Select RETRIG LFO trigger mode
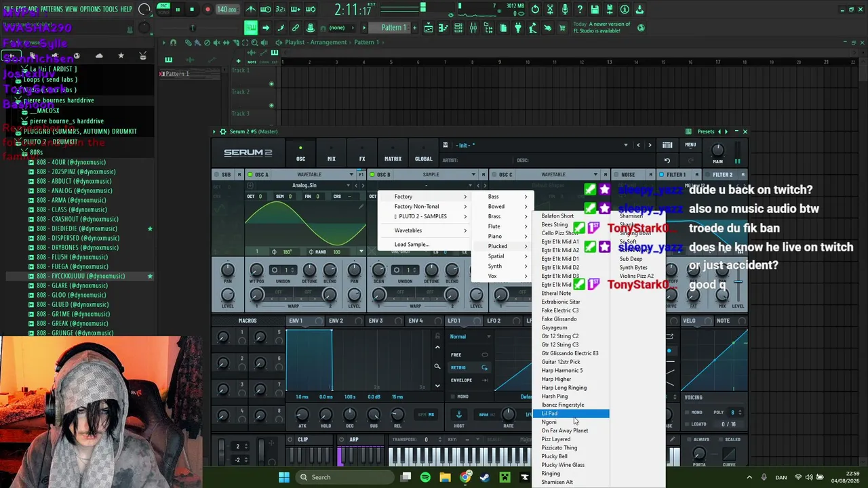868x488 pixels. click(469, 367)
